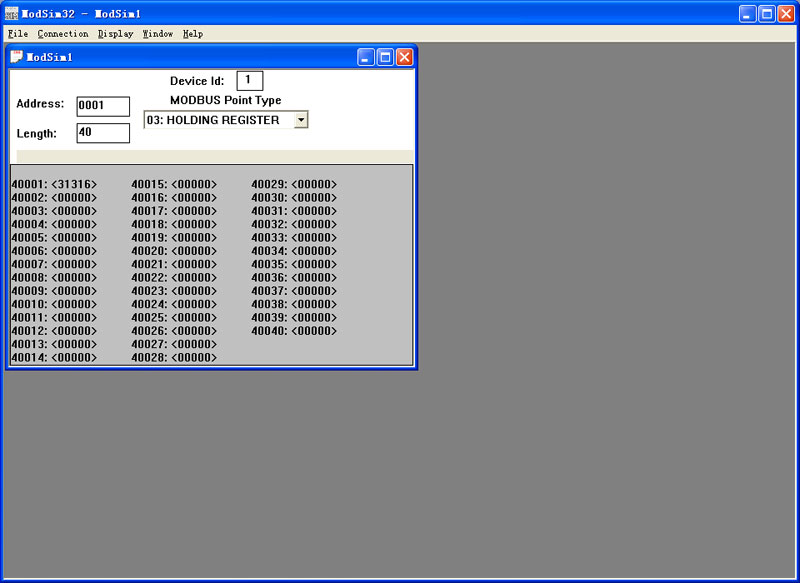Viewport: 800px width, 583px height.
Task: Select register 40036 row
Action: pos(294,277)
